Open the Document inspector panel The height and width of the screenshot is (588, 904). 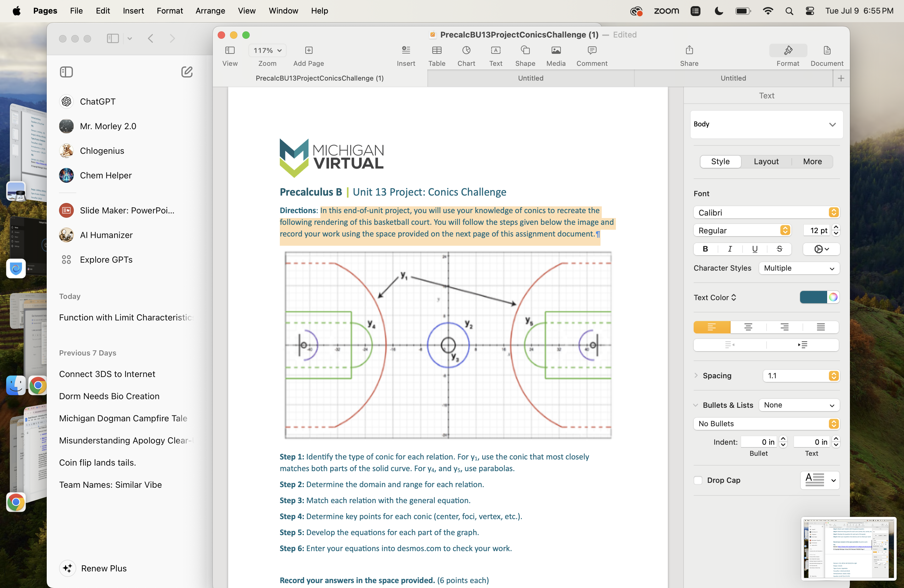pos(827,50)
